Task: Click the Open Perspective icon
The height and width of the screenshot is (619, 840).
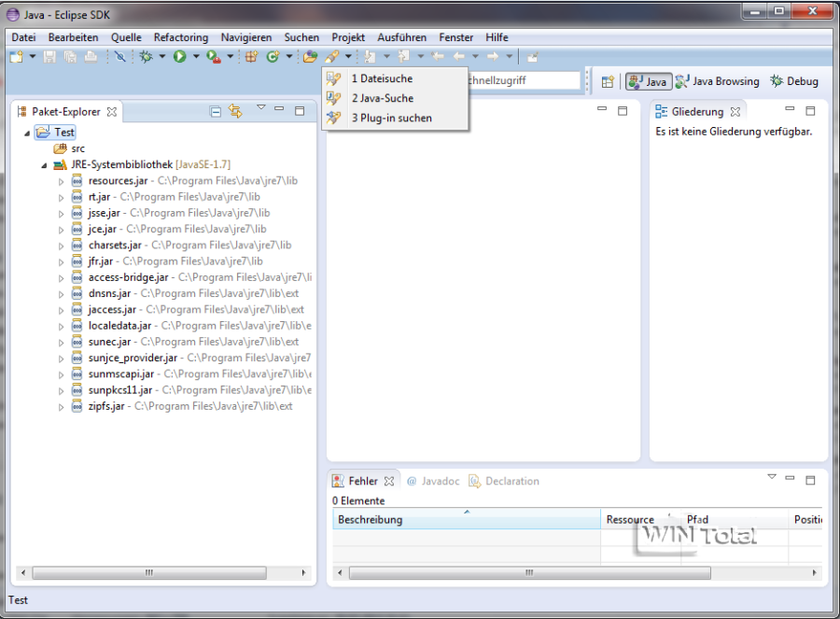Action: click(608, 81)
